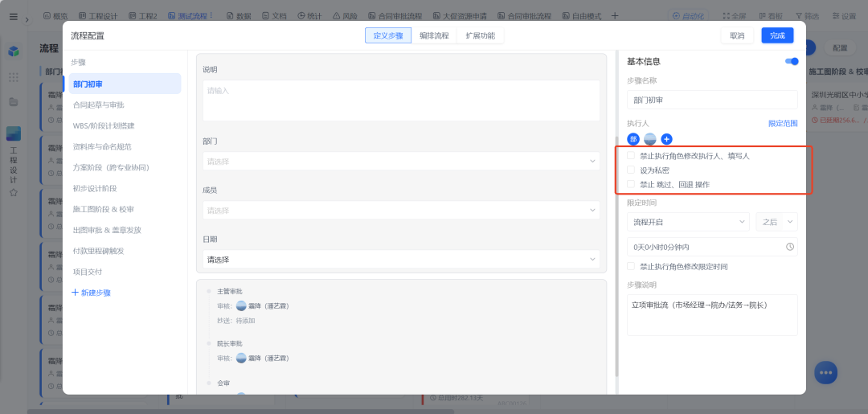
Task: Click 待添加 next to 抄送
Action: point(245,321)
